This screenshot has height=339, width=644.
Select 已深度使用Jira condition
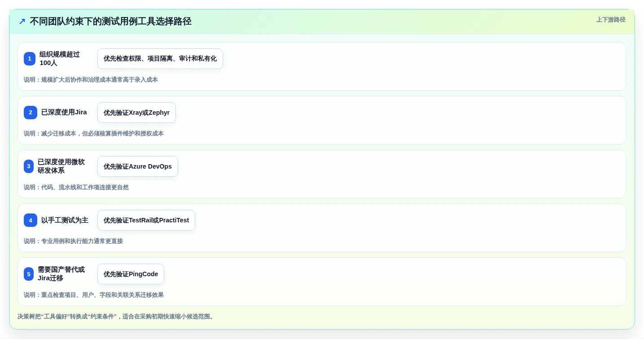coord(64,113)
